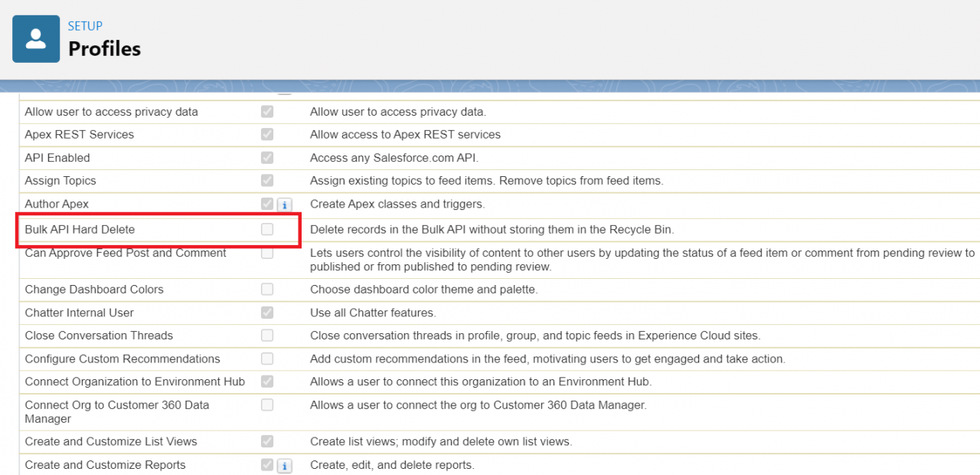This screenshot has width=980, height=475.
Task: Enable Configure Custom Recommendations checkbox
Action: [267, 359]
